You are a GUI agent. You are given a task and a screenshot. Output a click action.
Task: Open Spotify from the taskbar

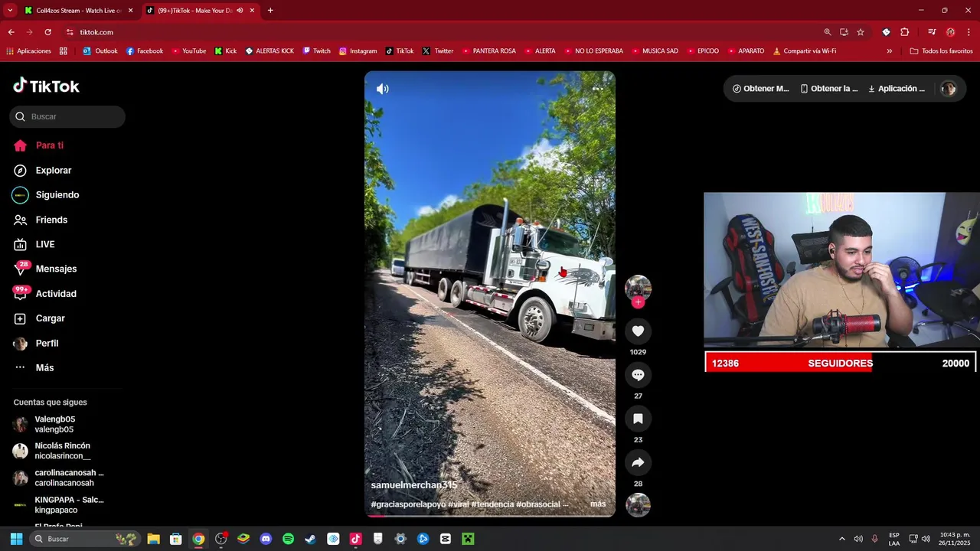288,539
